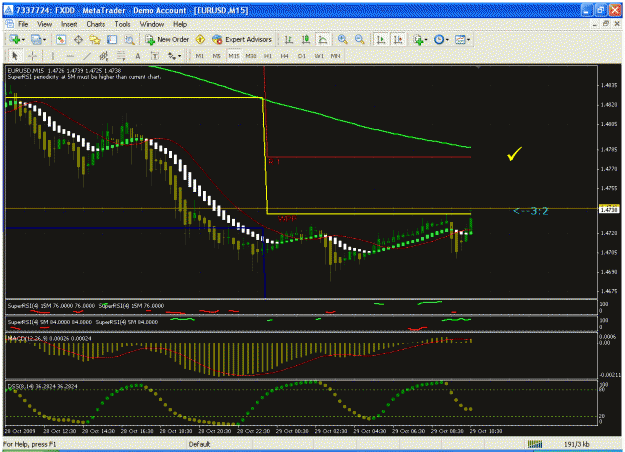625x452 pixels.
Task: Switch chart to M1 timeframe
Action: coord(200,56)
